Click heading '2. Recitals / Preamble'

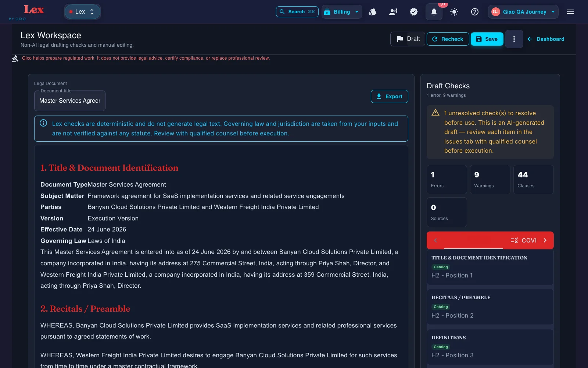(85, 309)
